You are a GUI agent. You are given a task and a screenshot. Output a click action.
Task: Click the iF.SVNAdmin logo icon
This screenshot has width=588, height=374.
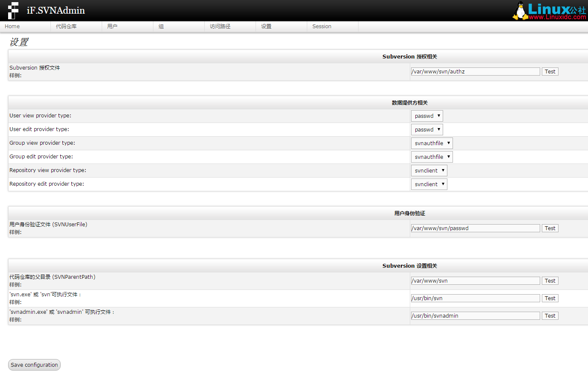[x=13, y=10]
